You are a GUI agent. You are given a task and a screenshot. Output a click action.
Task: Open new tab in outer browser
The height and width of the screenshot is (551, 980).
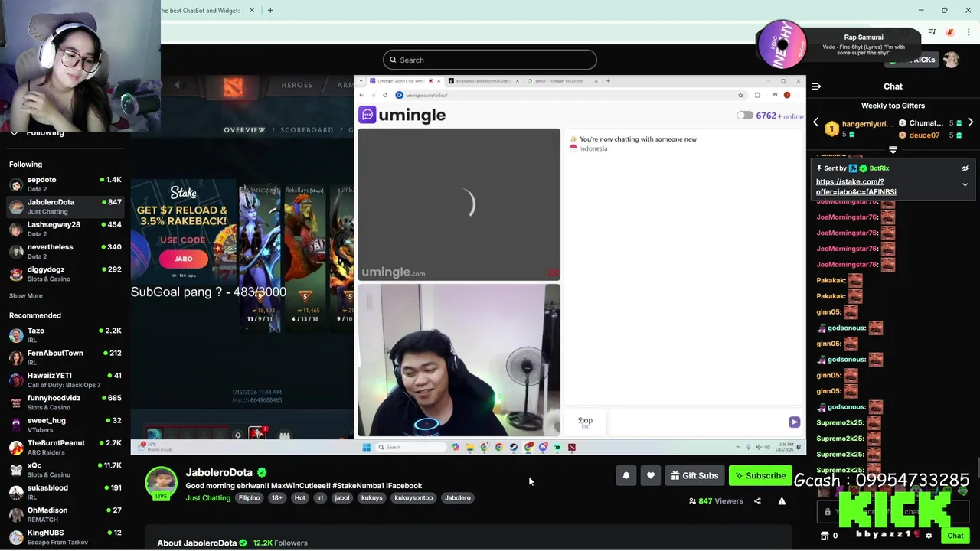pyautogui.click(x=270, y=10)
